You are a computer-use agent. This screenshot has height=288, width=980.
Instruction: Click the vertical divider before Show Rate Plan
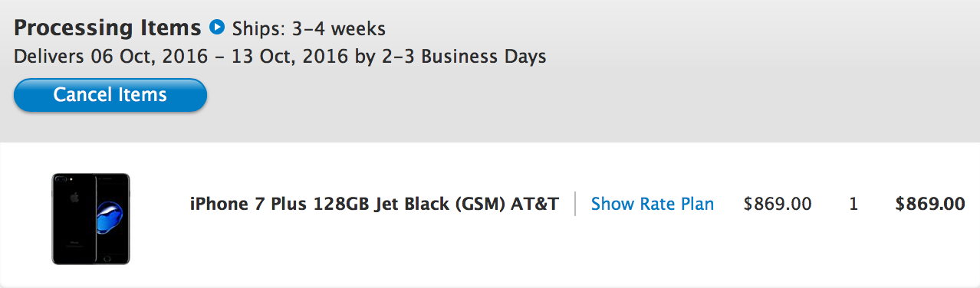(575, 204)
